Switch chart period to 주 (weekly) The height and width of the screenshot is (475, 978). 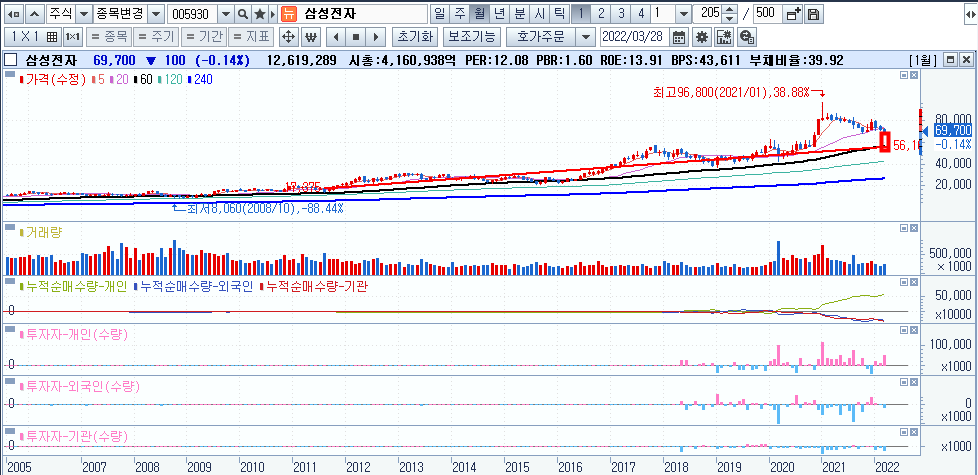460,14
